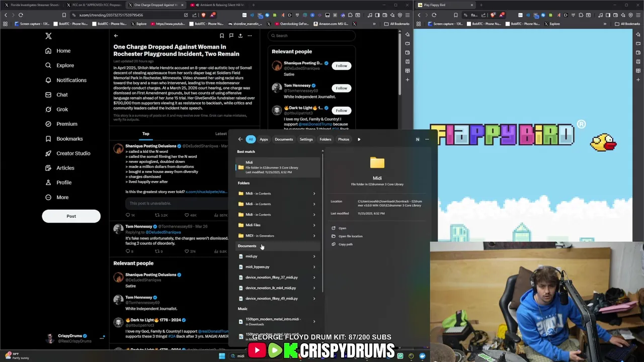Viewport: 644px width, 362px height.
Task: Expand the MIDI in Generators folder result
Action: coord(314,236)
